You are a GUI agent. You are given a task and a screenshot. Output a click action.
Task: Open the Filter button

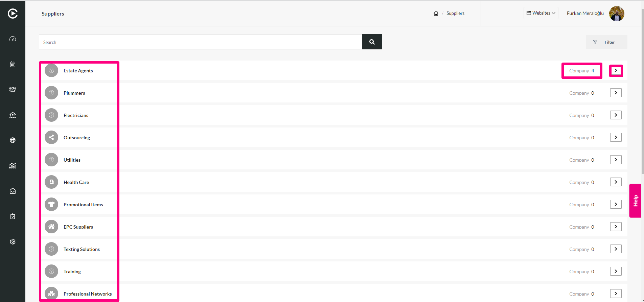[606, 42]
